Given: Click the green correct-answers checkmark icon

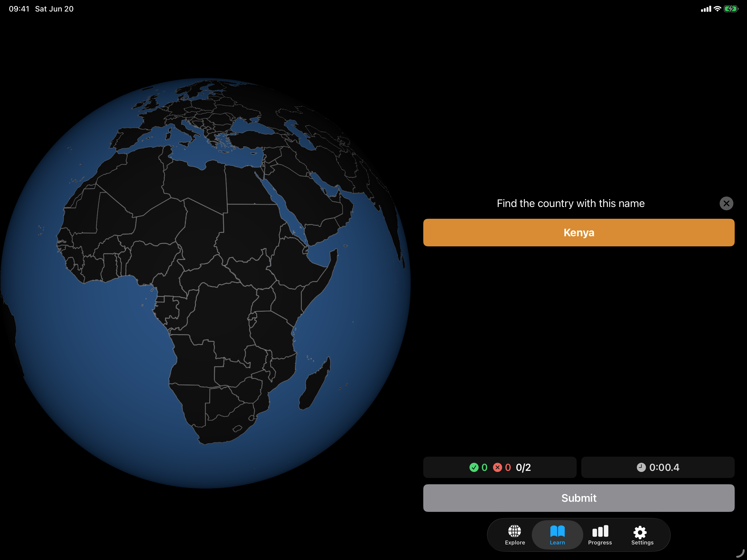Looking at the screenshot, I should tap(474, 467).
